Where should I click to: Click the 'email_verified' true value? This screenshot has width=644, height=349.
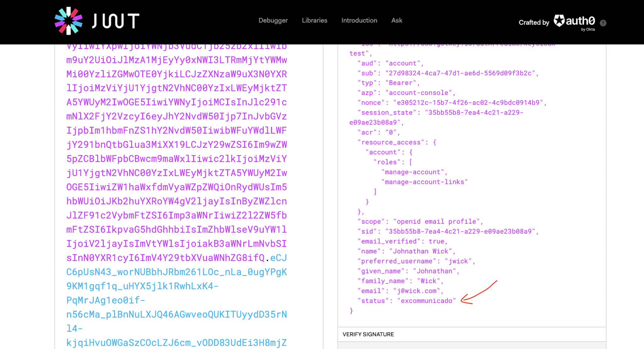[436, 241]
